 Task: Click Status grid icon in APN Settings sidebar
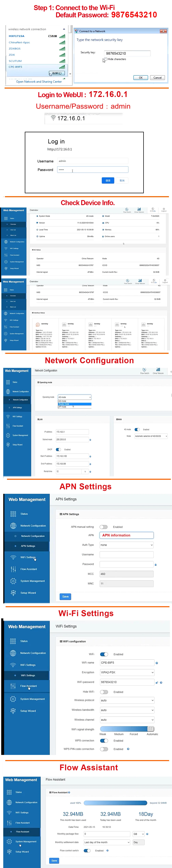pyautogui.click(x=13, y=514)
